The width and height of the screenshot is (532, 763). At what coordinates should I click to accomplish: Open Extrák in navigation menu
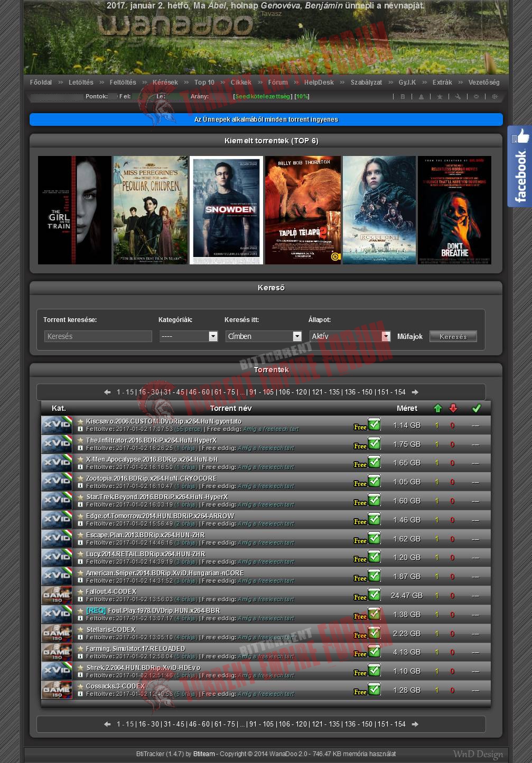(442, 82)
